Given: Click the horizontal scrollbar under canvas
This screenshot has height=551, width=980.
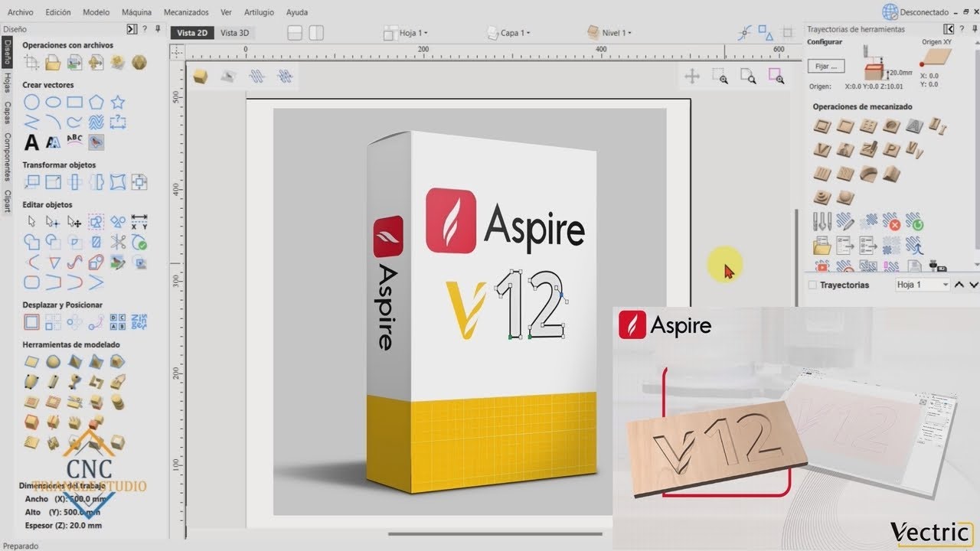Looking at the screenshot, I should [x=495, y=533].
